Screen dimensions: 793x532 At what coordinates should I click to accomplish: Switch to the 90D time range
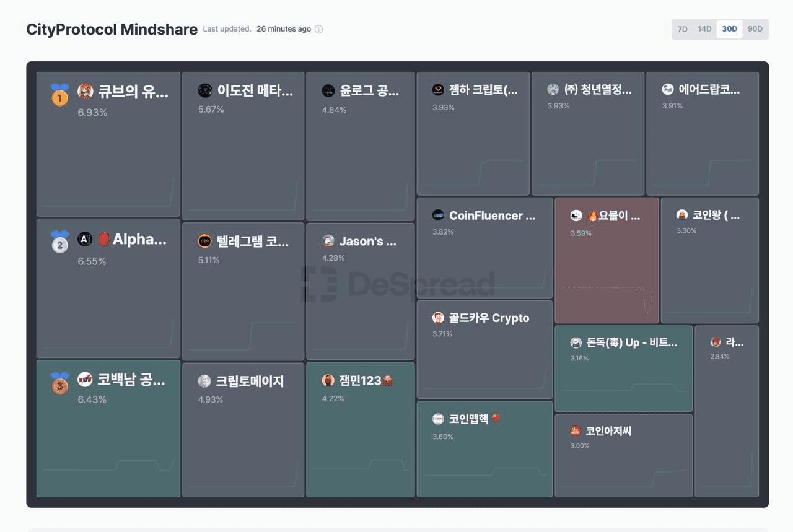(755, 29)
